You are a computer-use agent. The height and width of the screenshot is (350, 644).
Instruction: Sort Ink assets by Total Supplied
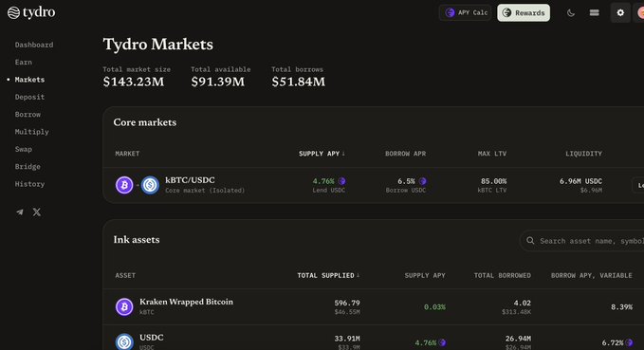tap(328, 275)
